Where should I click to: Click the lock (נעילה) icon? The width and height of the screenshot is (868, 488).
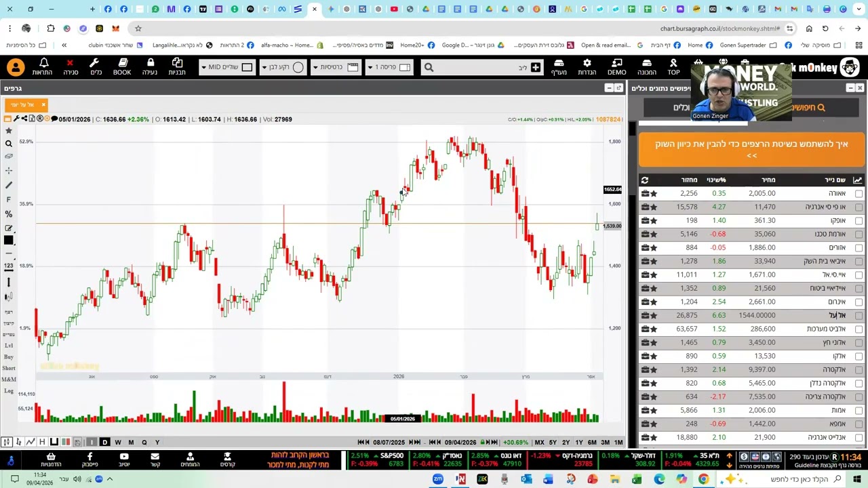150,66
